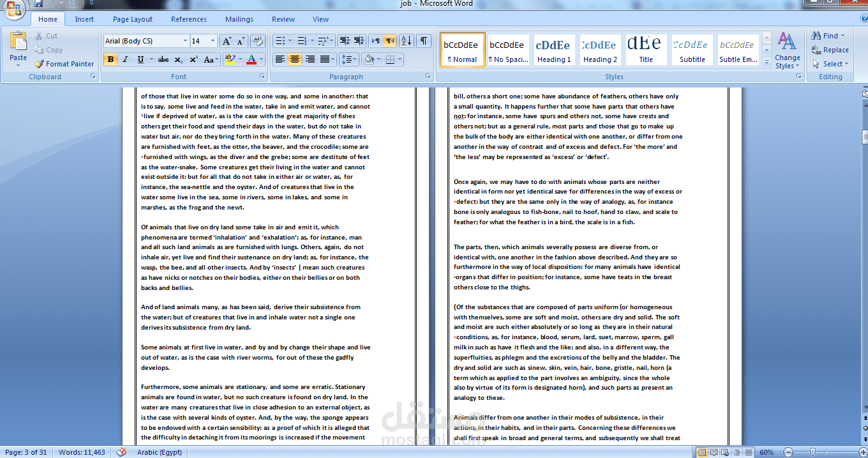Click the Change Case Aa button
The image size is (868, 458).
point(210,59)
